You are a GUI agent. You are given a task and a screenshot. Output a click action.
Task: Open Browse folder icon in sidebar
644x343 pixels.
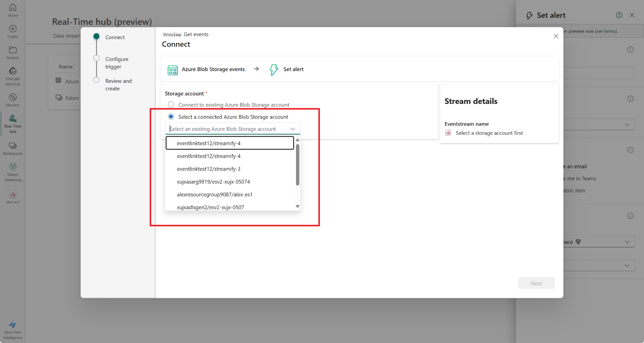click(13, 50)
